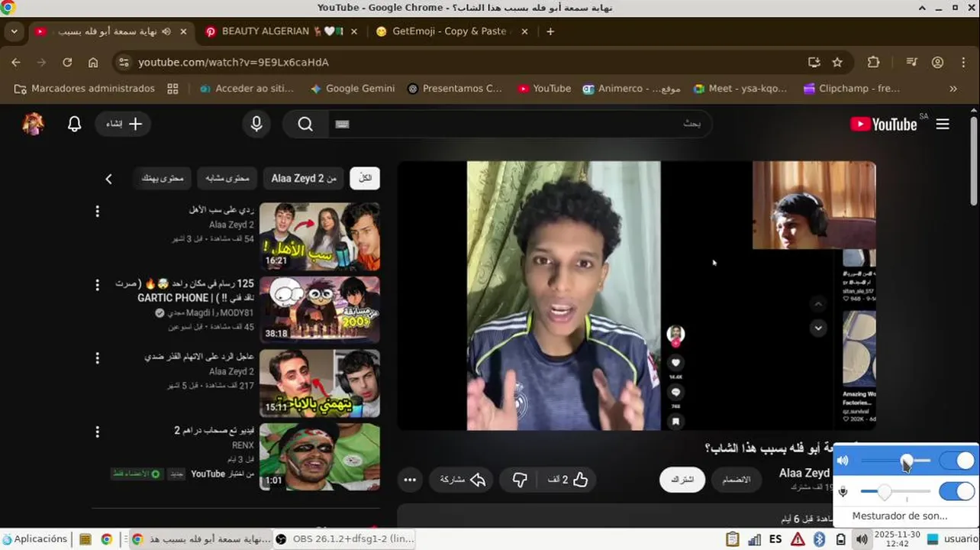Open the Chrome three-dot menu
980x550 pixels.
pos(964,63)
